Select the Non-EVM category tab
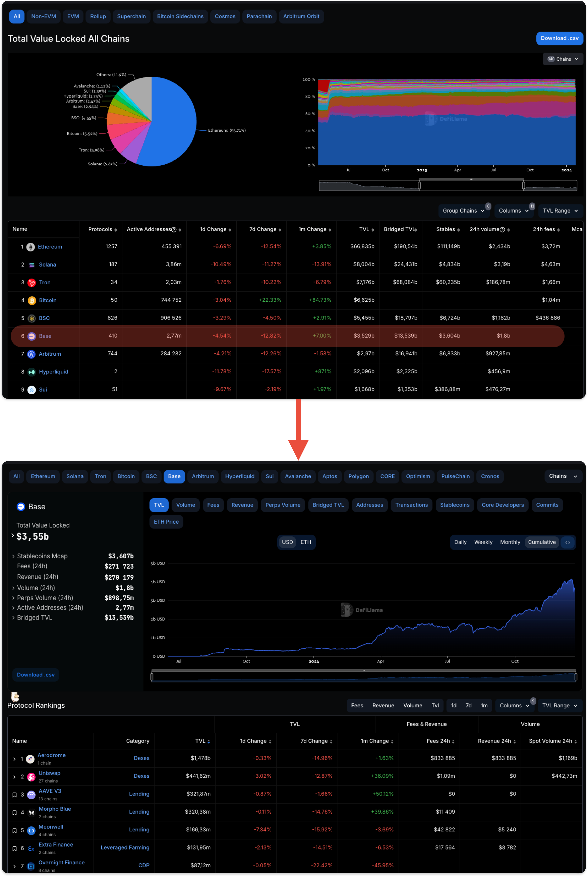 coord(44,16)
